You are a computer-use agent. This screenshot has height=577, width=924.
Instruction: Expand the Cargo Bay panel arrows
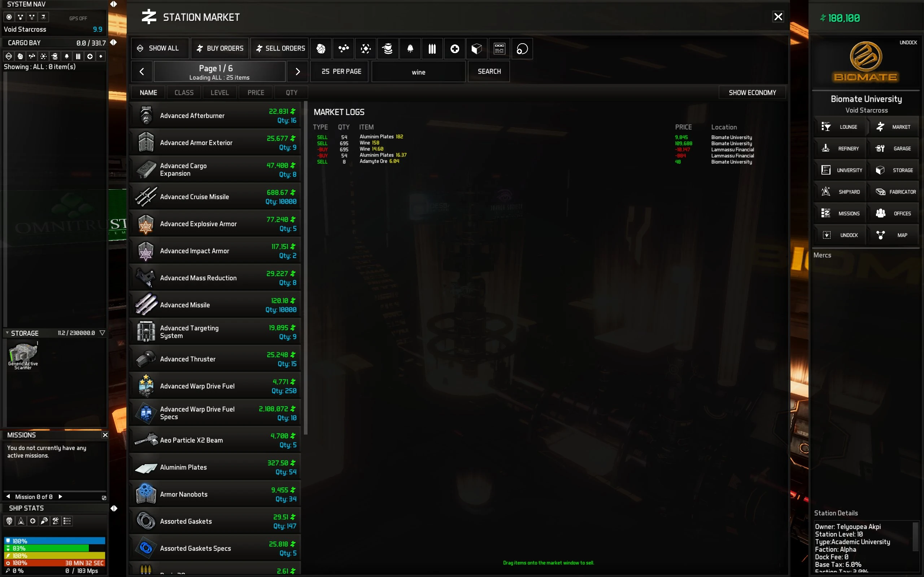tap(113, 42)
